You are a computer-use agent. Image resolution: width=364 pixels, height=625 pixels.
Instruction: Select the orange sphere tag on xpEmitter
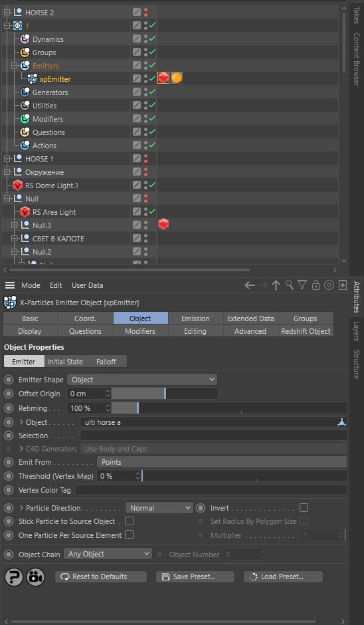pos(177,78)
